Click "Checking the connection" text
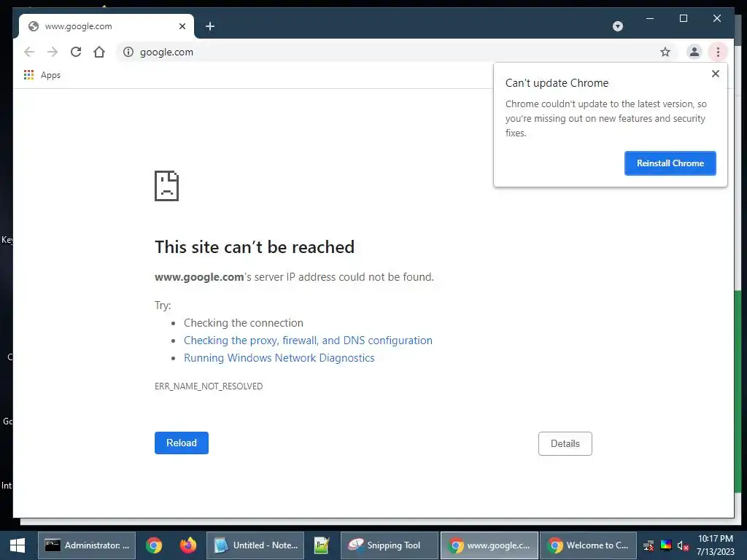The width and height of the screenshot is (747, 560). (x=244, y=323)
